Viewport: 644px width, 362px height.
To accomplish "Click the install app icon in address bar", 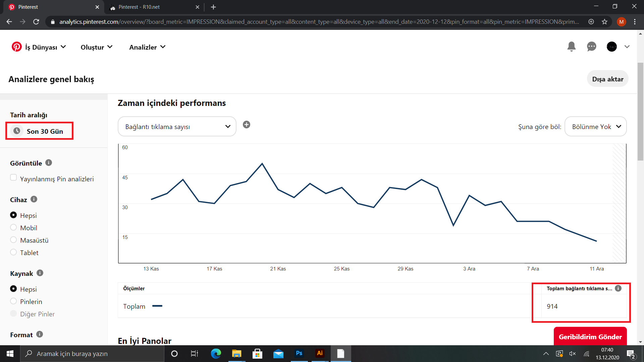I will tap(591, 22).
